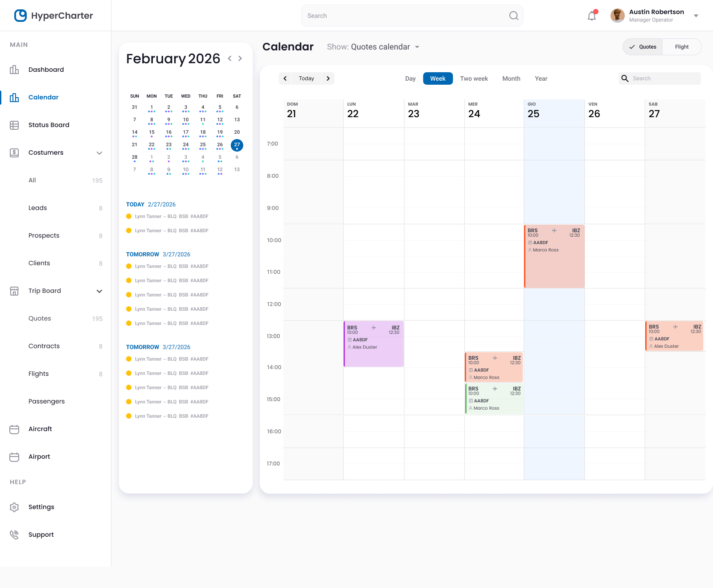Collapse the Trip Board menu chevron

click(99, 291)
